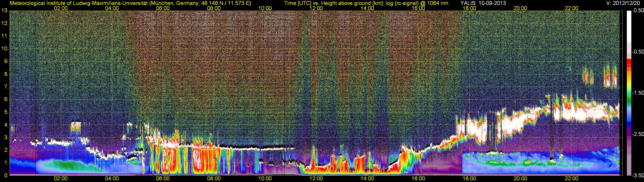Click the top-axis time label '10:00'
644x182 pixels.
[x=265, y=8]
